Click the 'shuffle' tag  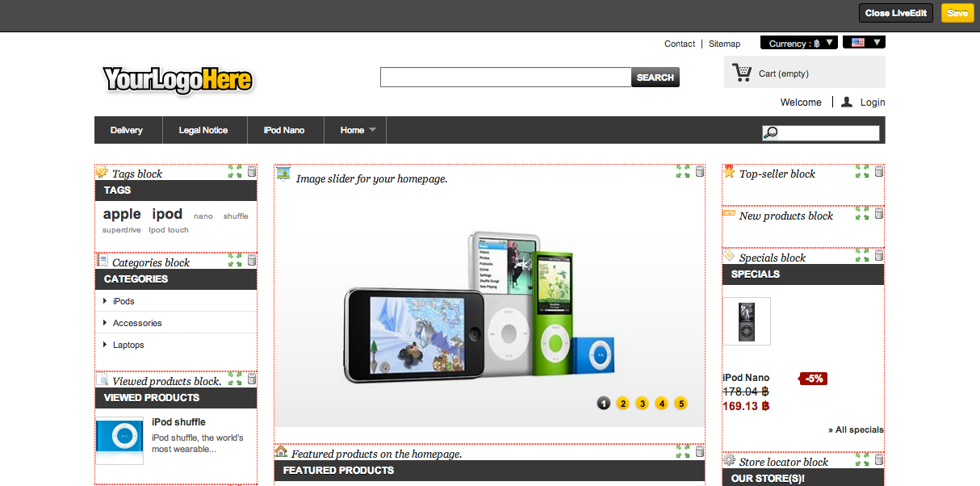[x=236, y=216]
